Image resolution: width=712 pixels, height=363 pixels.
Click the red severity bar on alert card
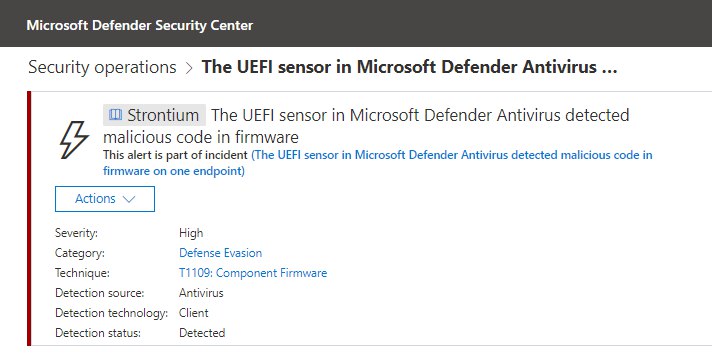pyautogui.click(x=29, y=219)
